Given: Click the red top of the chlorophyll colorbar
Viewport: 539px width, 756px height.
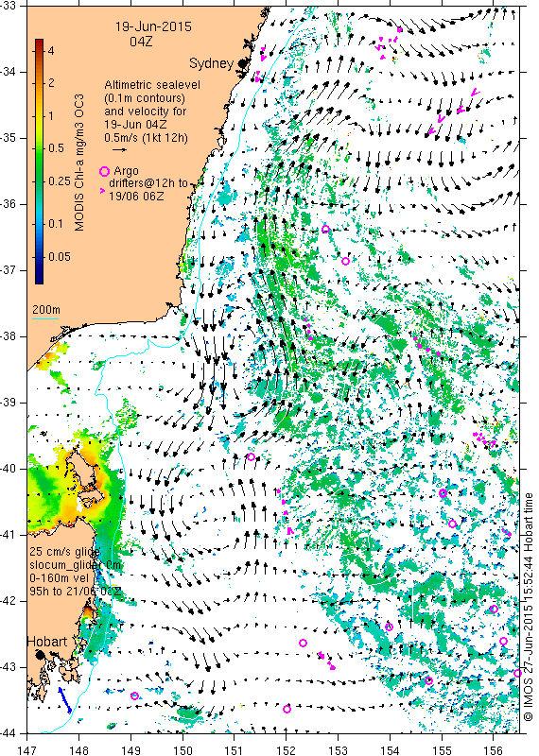Looking at the screenshot, I should tap(39, 42).
